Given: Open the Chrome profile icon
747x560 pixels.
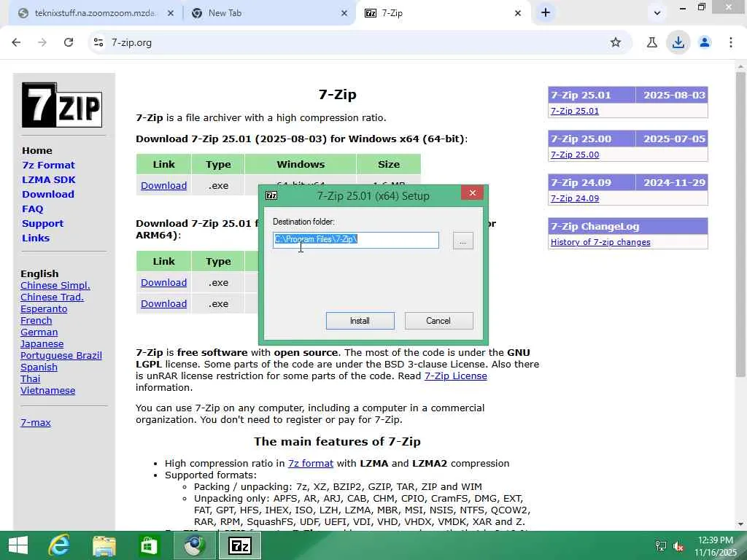Looking at the screenshot, I should pyautogui.click(x=705, y=42).
